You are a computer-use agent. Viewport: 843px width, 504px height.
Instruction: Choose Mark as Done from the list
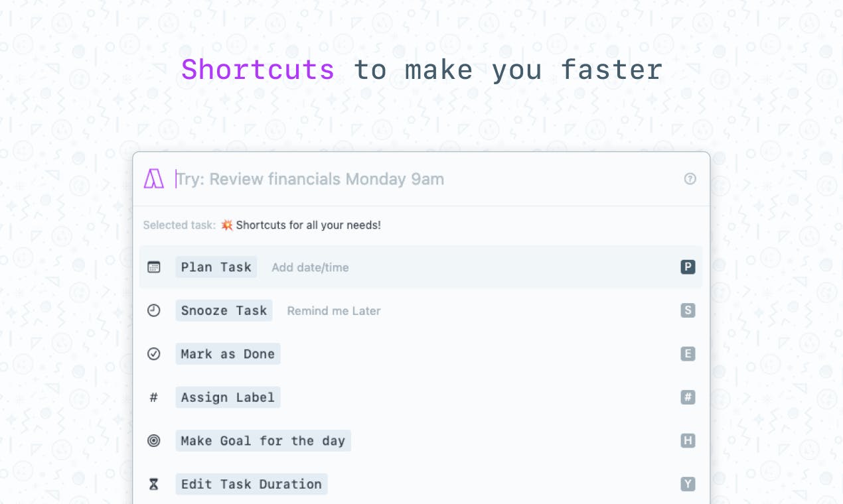[x=228, y=354]
